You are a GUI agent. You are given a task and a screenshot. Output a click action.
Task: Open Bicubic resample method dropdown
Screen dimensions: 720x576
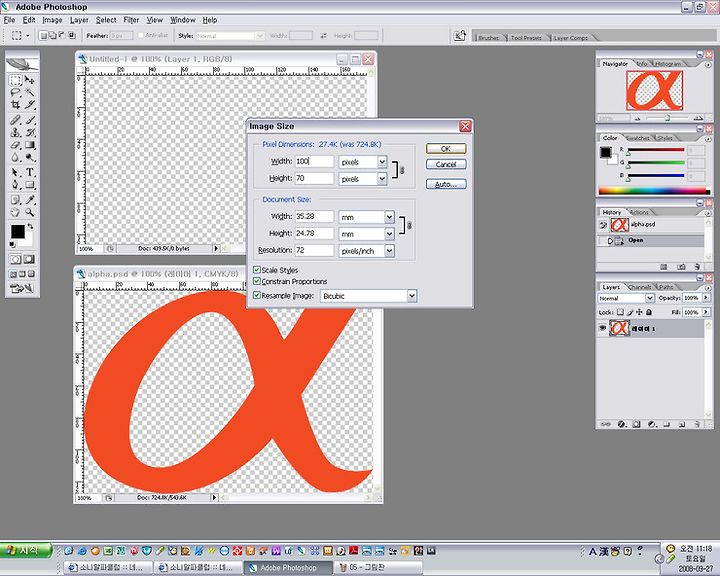412,296
